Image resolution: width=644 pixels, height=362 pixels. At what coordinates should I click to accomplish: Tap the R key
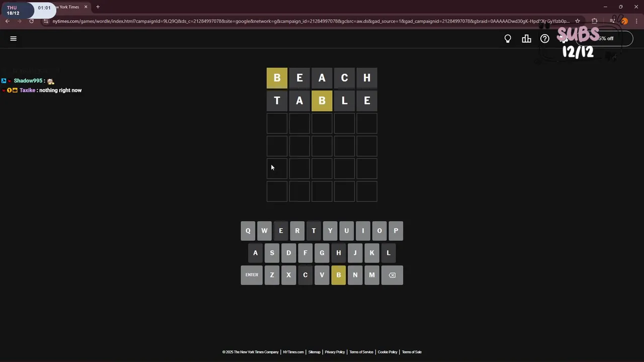297,231
